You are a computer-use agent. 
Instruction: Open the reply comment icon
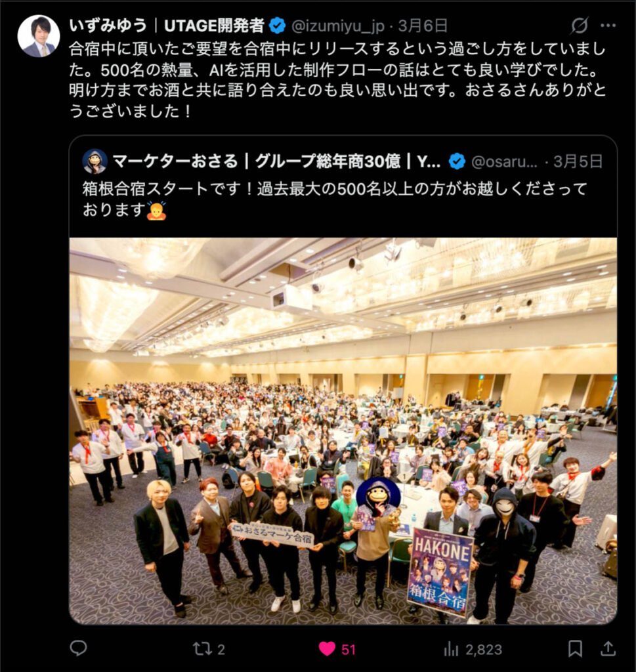pyautogui.click(x=78, y=648)
